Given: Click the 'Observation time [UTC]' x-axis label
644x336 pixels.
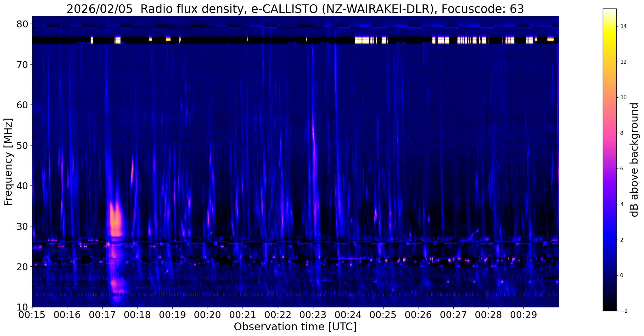Looking at the screenshot, I should [x=295, y=327].
